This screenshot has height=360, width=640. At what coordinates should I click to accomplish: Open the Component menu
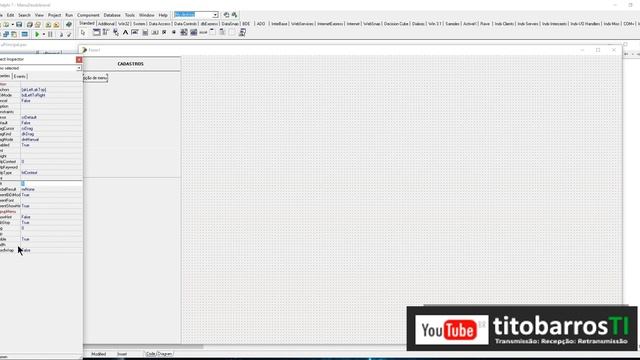88,15
